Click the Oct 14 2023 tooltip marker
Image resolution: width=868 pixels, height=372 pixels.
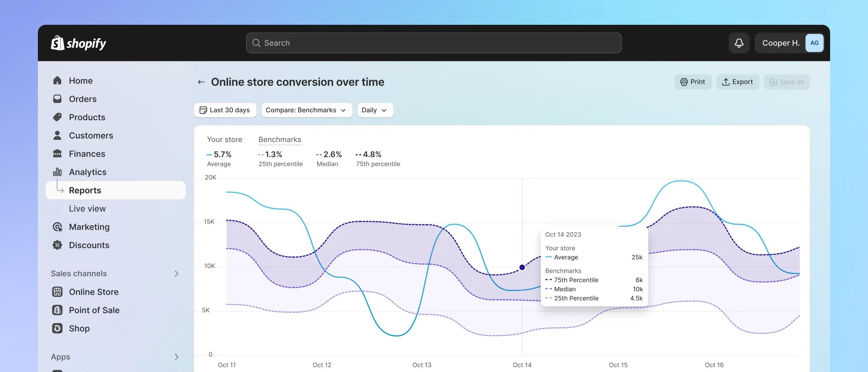tap(522, 267)
